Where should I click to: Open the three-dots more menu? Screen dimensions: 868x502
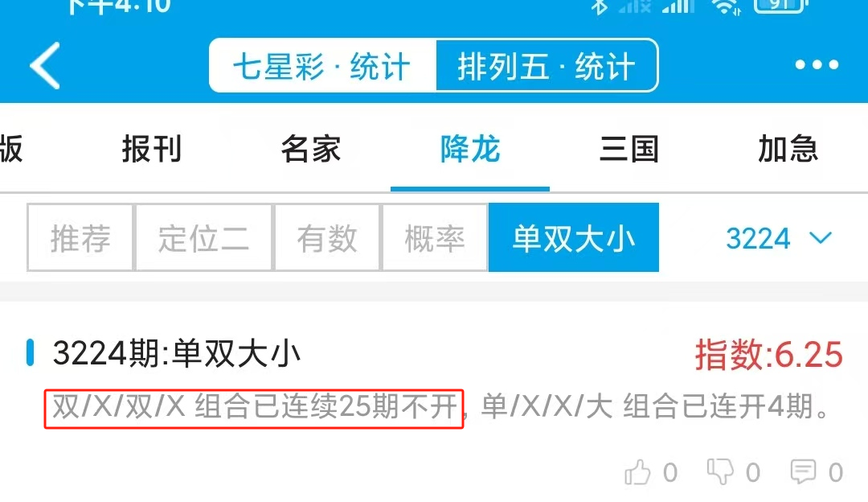(x=817, y=65)
